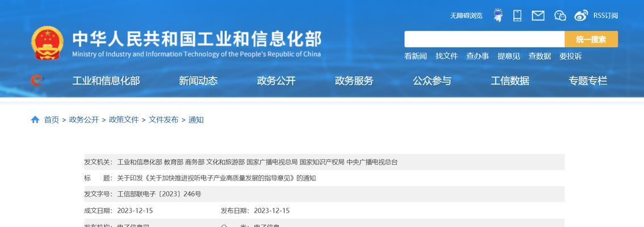Screen dimensions: 644x227
Task: Open RSS订阅 link
Action: (x=605, y=15)
